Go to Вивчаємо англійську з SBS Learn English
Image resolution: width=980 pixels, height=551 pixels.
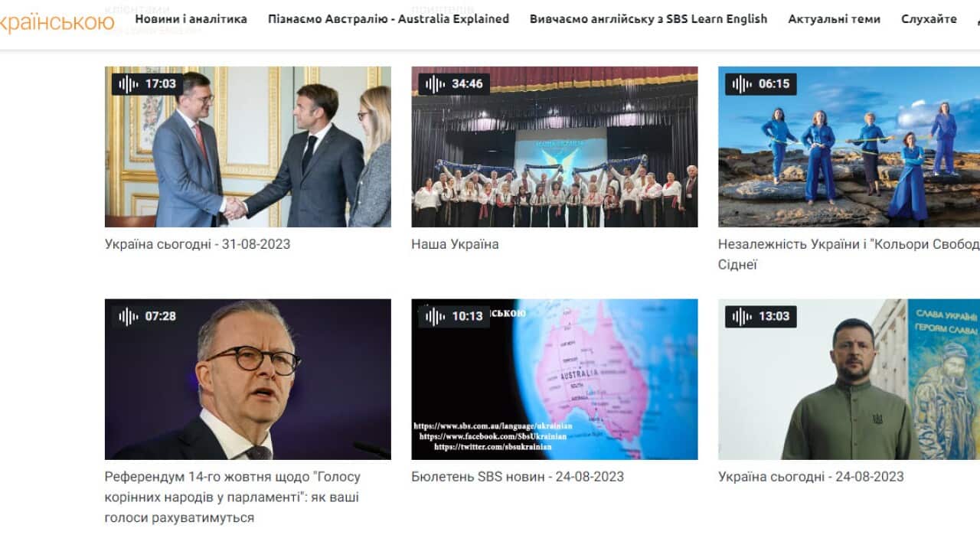click(648, 19)
